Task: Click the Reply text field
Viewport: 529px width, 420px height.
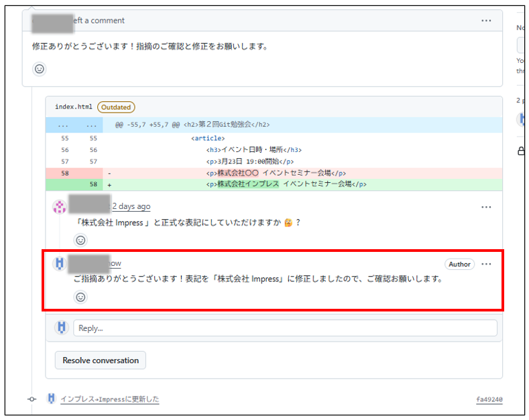Action: [x=285, y=328]
